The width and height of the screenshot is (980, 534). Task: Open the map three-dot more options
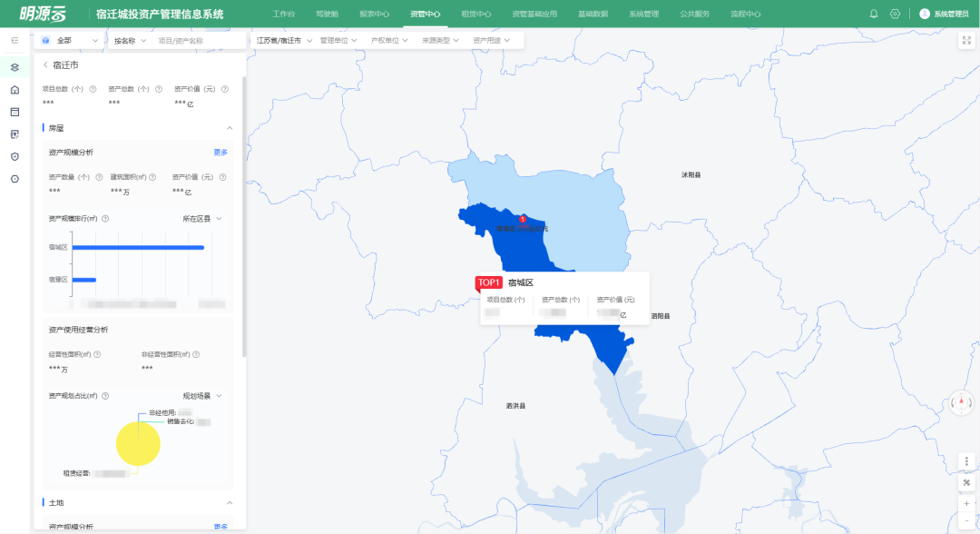[x=966, y=461]
